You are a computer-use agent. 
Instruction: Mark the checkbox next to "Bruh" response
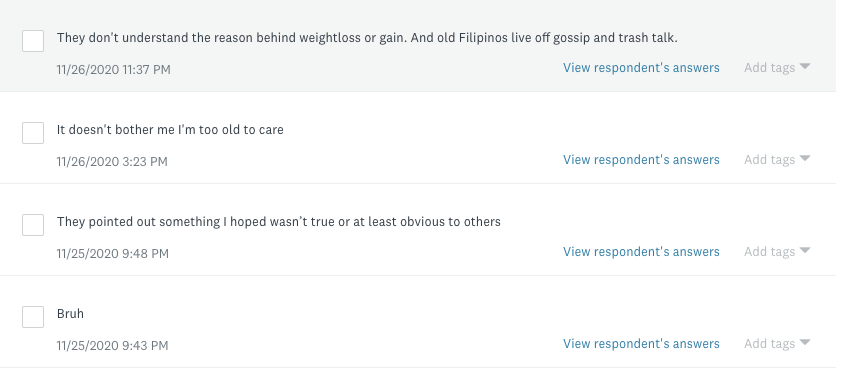coord(33,317)
